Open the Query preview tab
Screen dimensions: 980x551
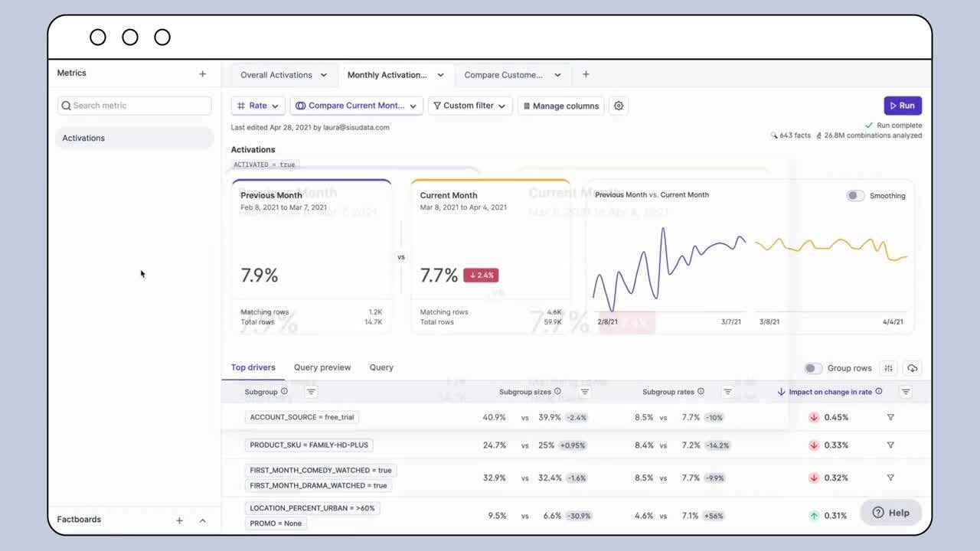[322, 367]
